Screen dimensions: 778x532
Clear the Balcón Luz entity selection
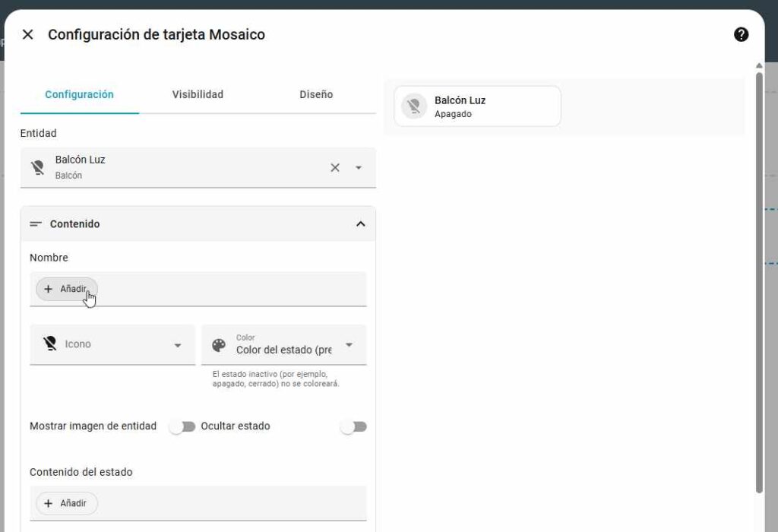tap(334, 167)
